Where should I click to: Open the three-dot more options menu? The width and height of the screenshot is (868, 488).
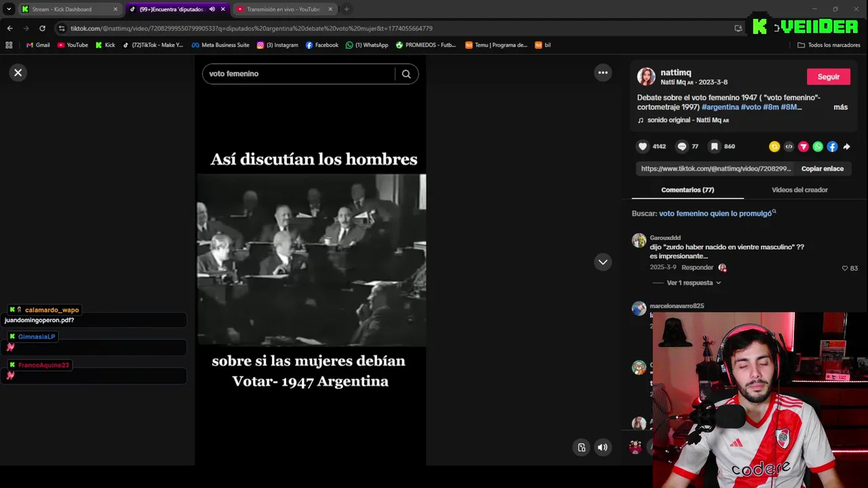click(603, 73)
